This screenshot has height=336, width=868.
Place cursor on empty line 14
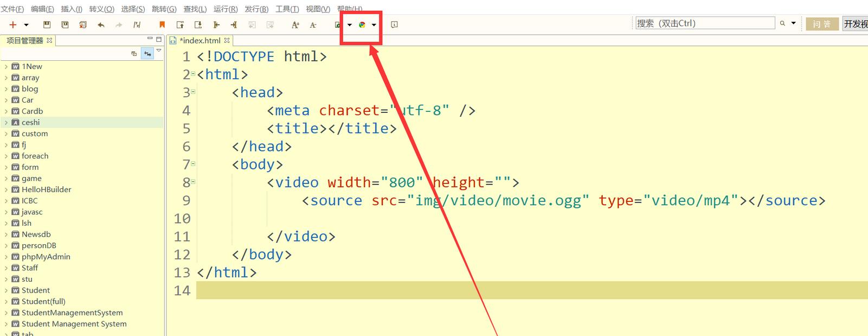(531, 290)
